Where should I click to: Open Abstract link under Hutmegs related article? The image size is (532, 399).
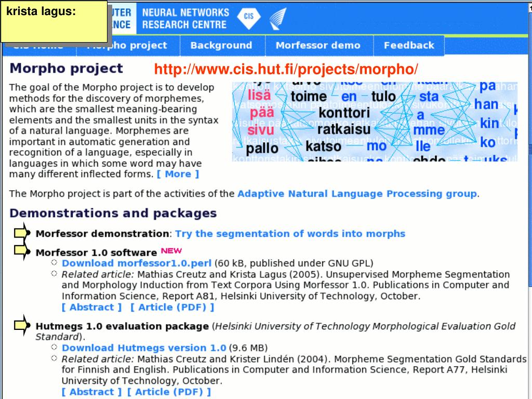pyautogui.click(x=91, y=392)
